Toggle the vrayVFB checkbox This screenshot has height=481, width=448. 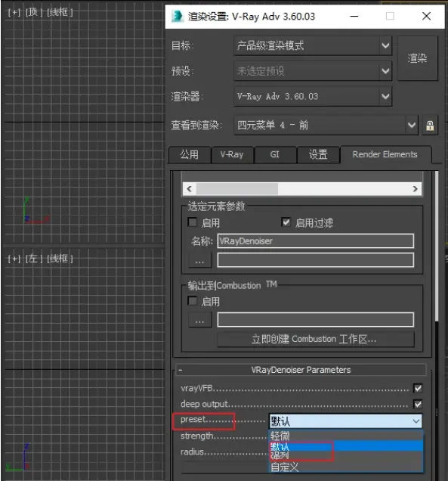[418, 389]
